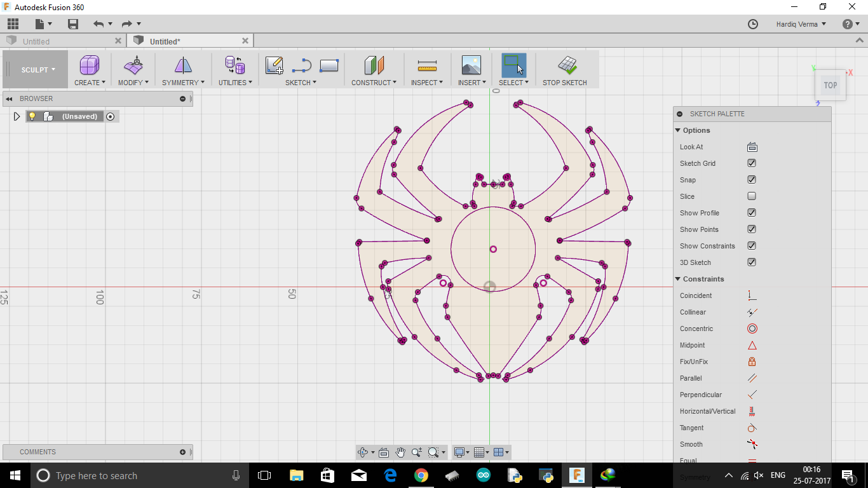
Task: Select the Pan hand tool
Action: point(400,452)
